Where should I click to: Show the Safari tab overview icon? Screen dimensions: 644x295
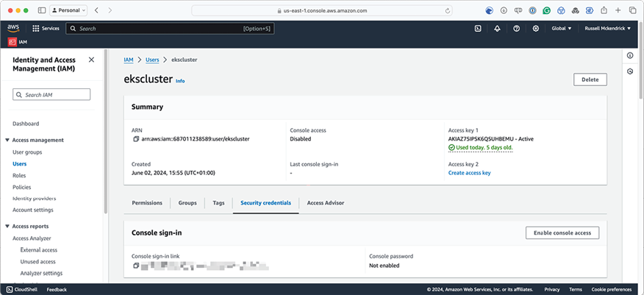632,10
